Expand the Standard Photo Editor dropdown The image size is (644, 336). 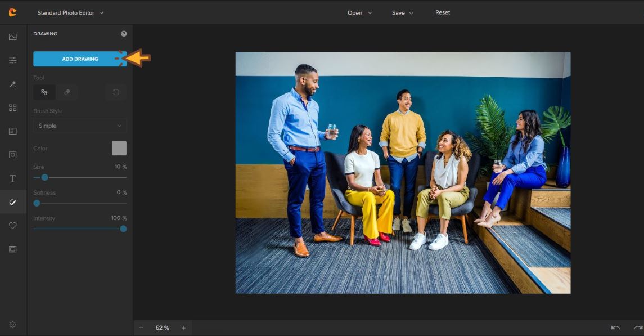coord(70,12)
